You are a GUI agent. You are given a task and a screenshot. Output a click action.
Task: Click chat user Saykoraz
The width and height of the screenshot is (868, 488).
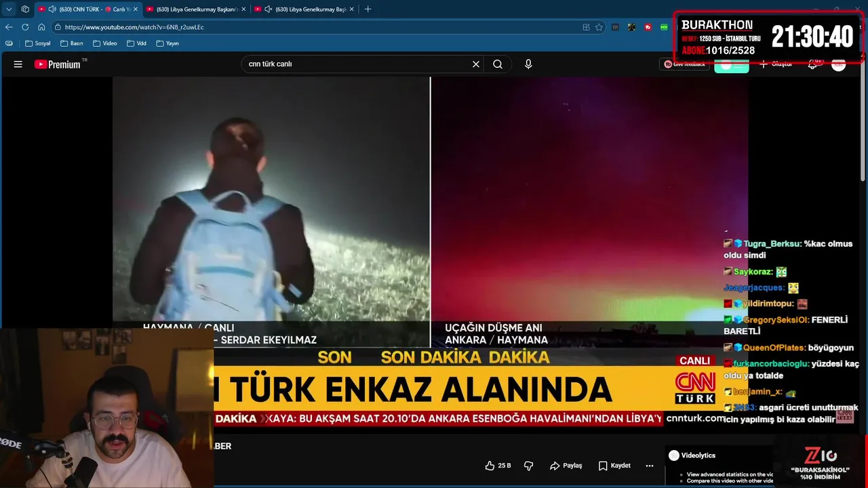click(x=753, y=272)
